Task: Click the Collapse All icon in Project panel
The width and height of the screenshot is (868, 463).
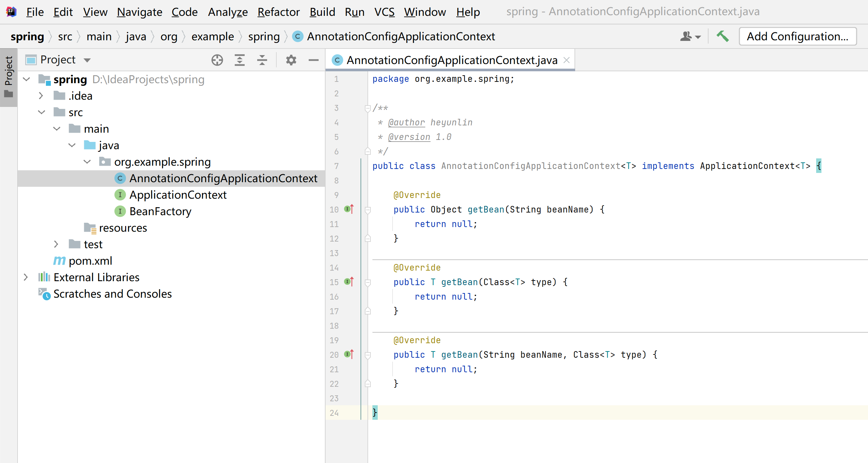Action: [262, 60]
